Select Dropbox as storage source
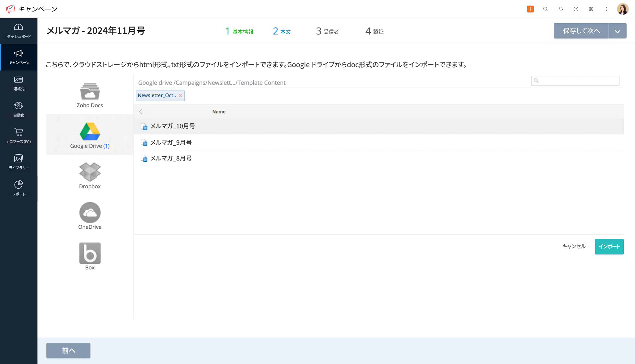 pos(90,175)
